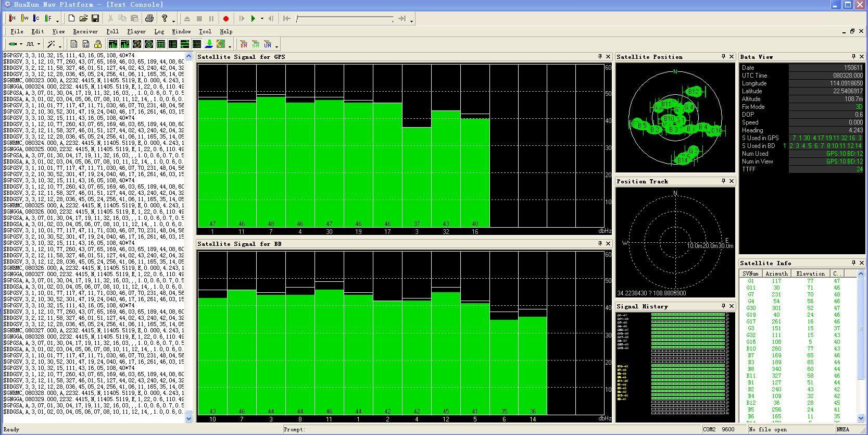Click the magic wand toolbar icon
This screenshot has height=435, width=868.
pos(51,44)
